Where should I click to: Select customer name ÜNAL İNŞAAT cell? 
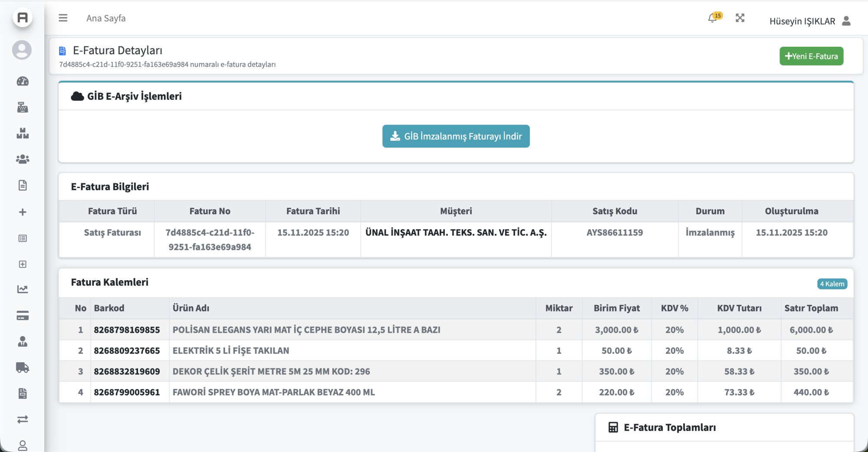click(456, 233)
